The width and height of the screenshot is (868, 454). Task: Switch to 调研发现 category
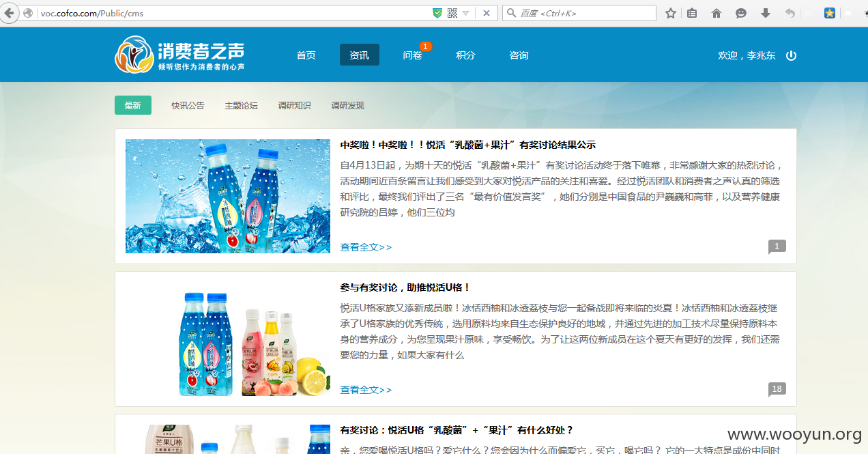[347, 105]
